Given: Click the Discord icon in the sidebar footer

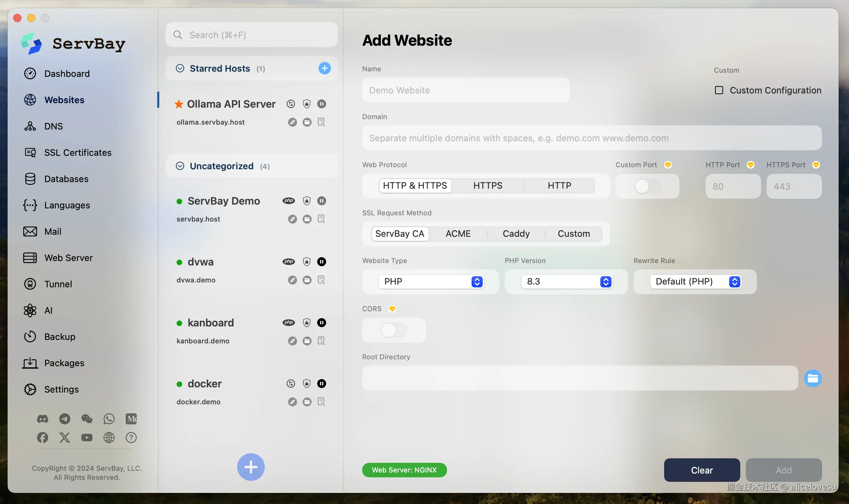Looking at the screenshot, I should tap(43, 419).
